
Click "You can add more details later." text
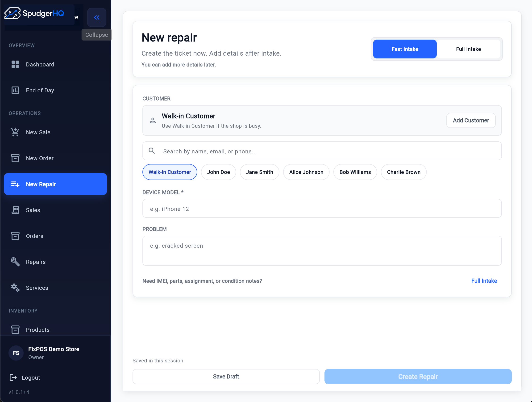coord(179,65)
